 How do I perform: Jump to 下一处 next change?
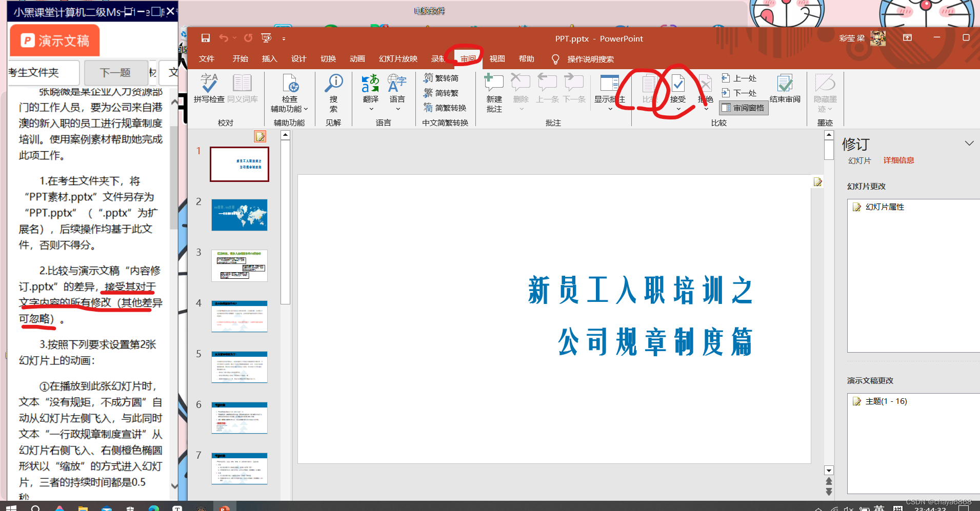pyautogui.click(x=739, y=93)
